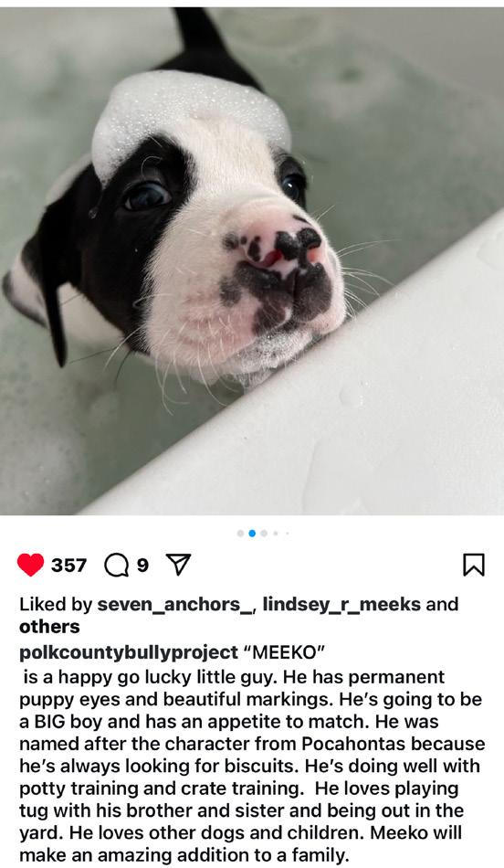
Task: Open the seven_anchors_ profile
Action: pos(174,604)
